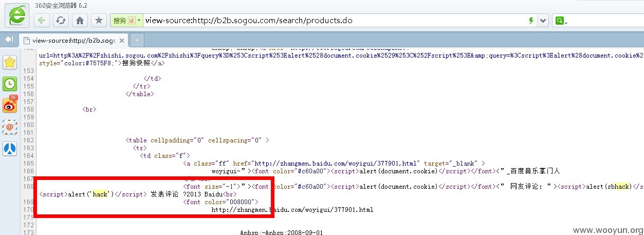This screenshot has width=644, height=235.
Task: Reload the page with the refresh button
Action: point(61,21)
